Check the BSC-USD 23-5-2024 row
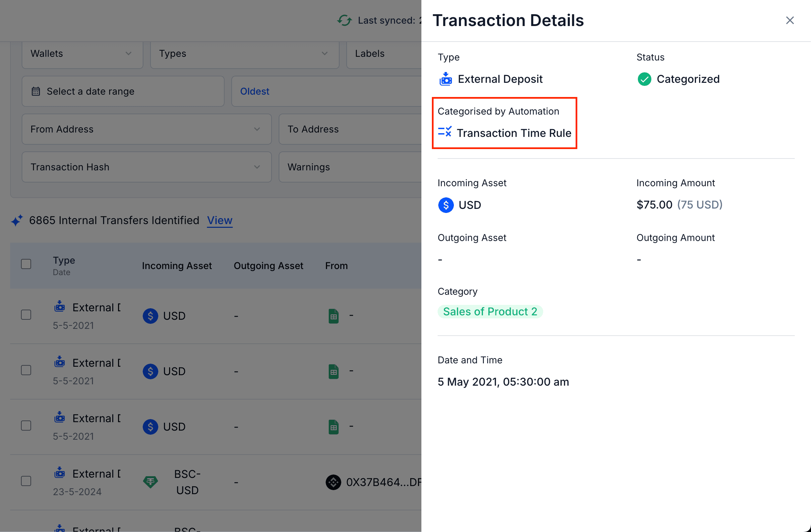Image resolution: width=811 pixels, height=532 pixels. [26, 481]
